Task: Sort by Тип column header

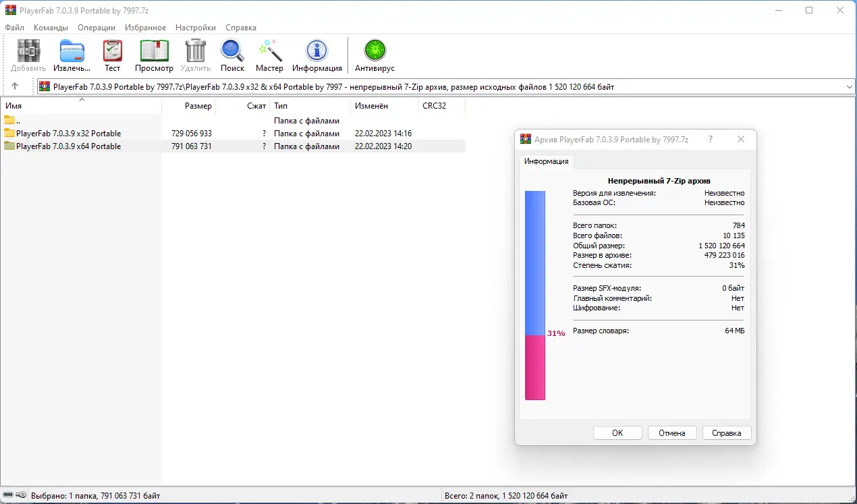Action: (x=310, y=106)
